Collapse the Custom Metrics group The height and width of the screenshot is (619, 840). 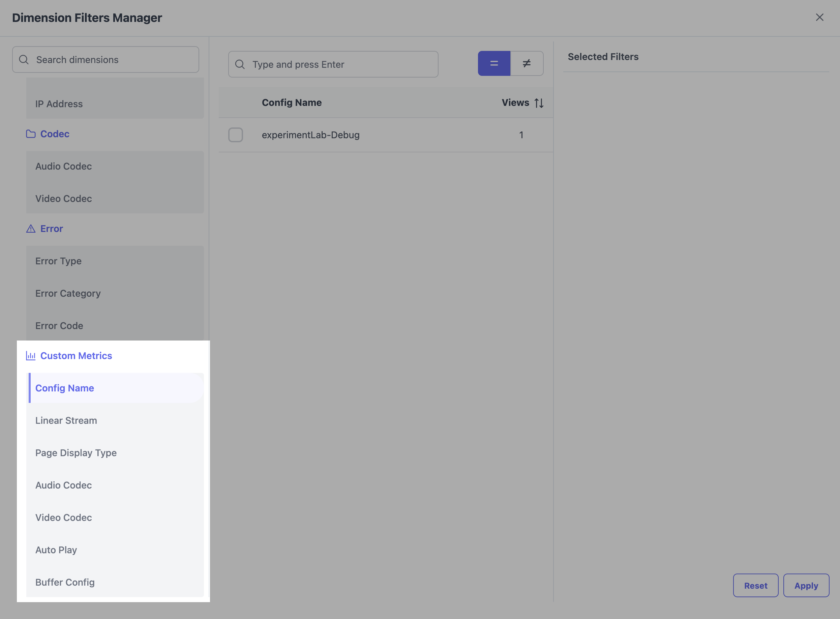click(x=76, y=356)
